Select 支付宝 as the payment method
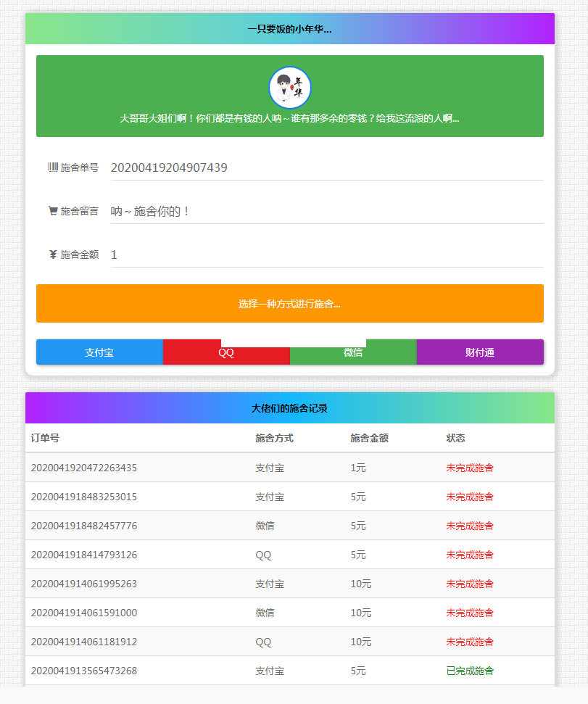Viewport: 588px width, 704px height. [x=99, y=352]
